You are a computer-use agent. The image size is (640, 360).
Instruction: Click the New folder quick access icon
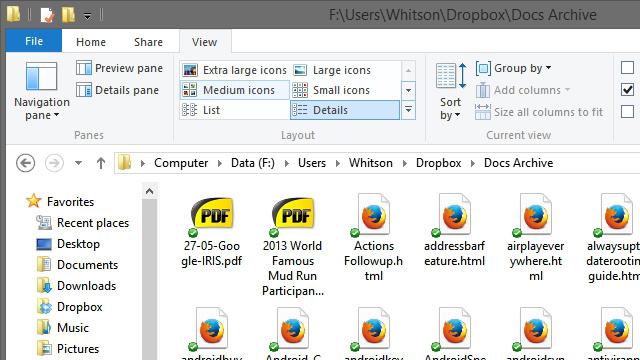68,15
